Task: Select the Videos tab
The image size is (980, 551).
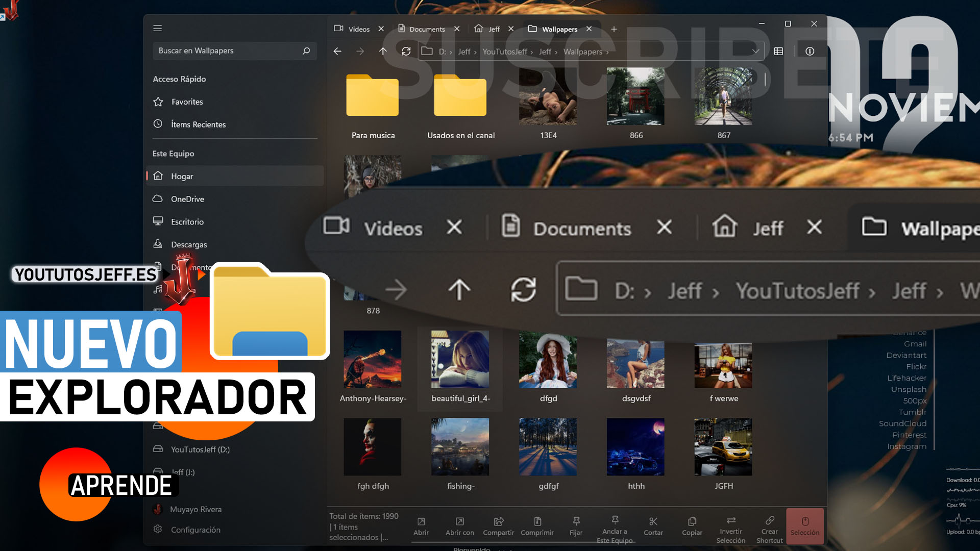Action: point(359,29)
